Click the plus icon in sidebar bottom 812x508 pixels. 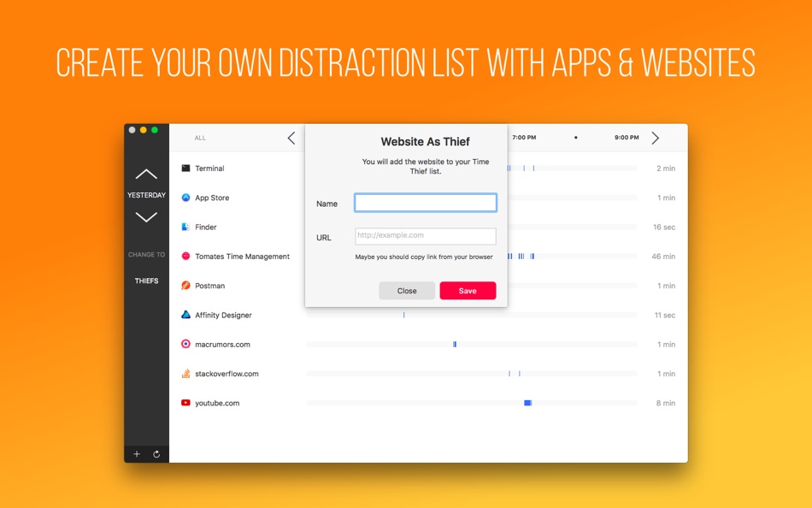137,454
